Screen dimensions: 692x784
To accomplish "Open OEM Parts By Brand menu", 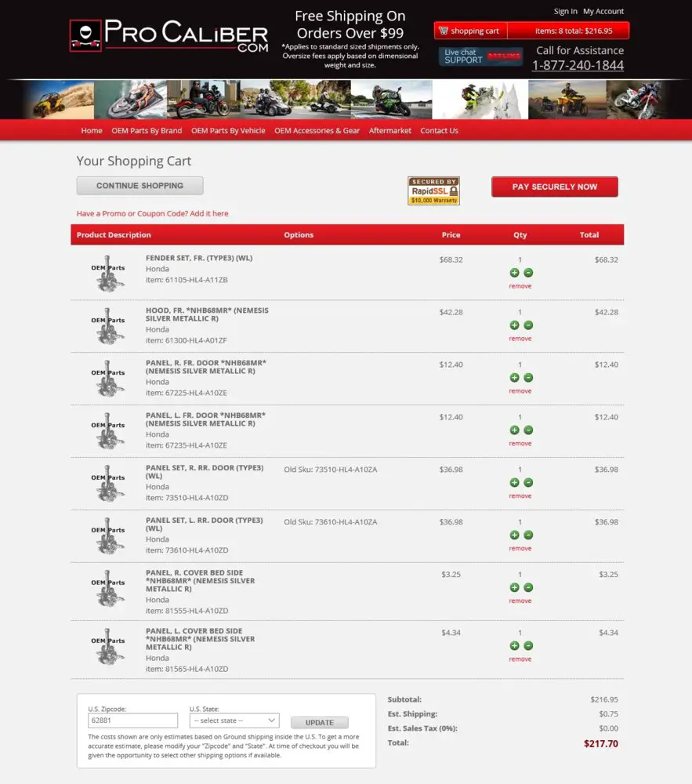I will pos(147,130).
